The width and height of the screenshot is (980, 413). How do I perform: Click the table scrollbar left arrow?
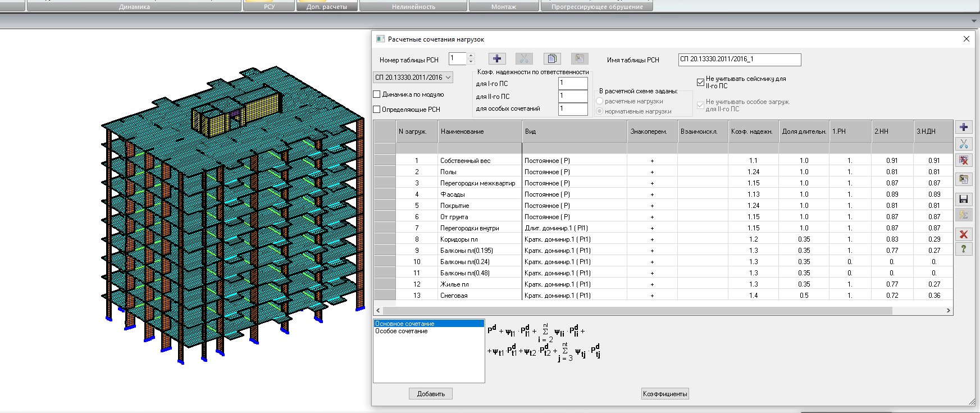pyautogui.click(x=378, y=310)
